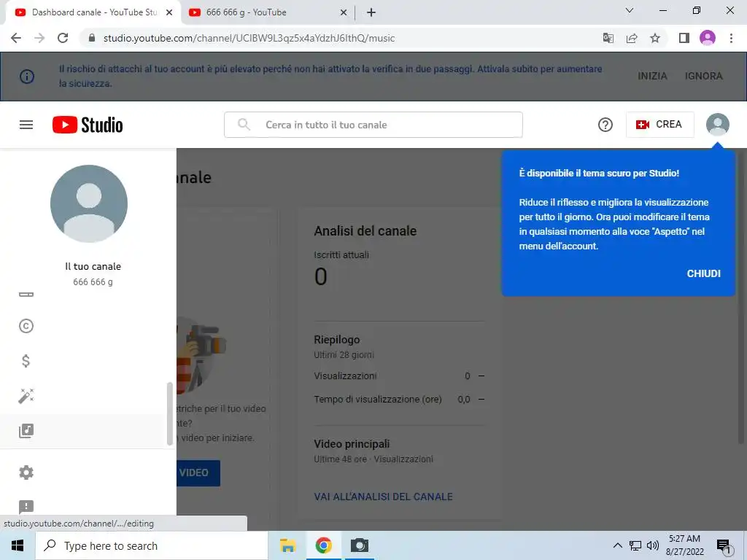Click the YouTube Studio logo
Viewport: 747px width, 560px height.
pyautogui.click(x=88, y=125)
